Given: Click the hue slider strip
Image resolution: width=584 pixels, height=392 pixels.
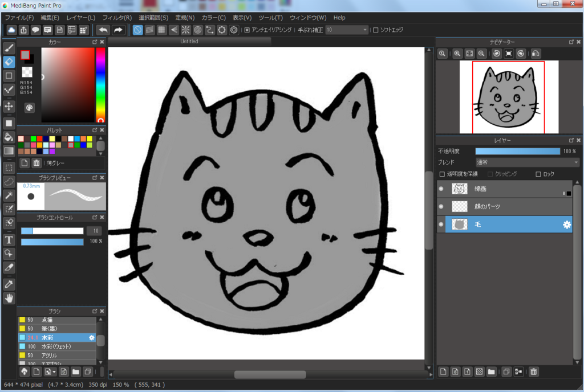Looking at the screenshot, I should click(x=100, y=85).
